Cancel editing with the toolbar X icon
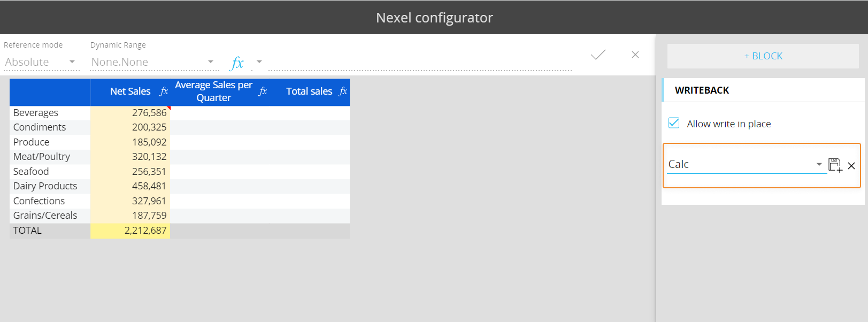This screenshot has height=322, width=868. click(635, 55)
